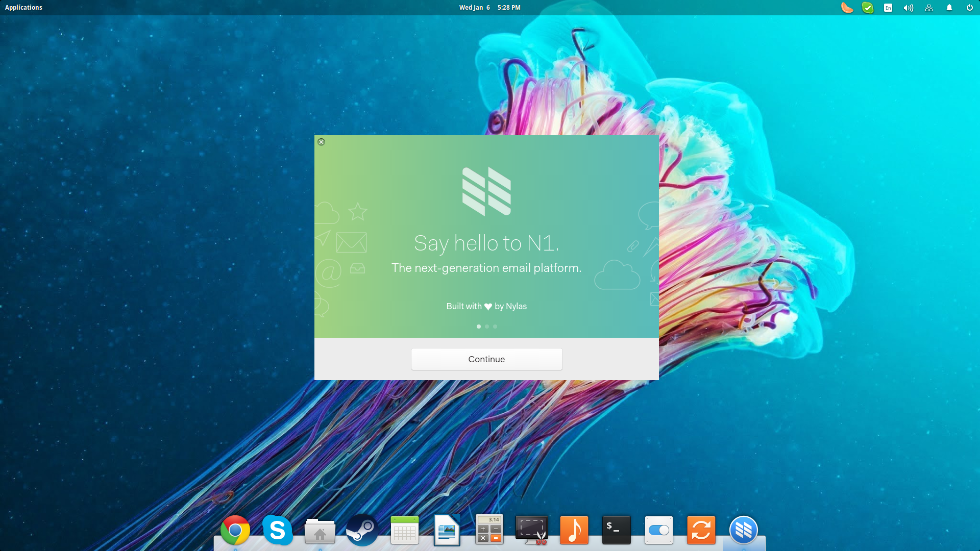
Task: Open the Terminal from the dock
Action: coord(616,530)
